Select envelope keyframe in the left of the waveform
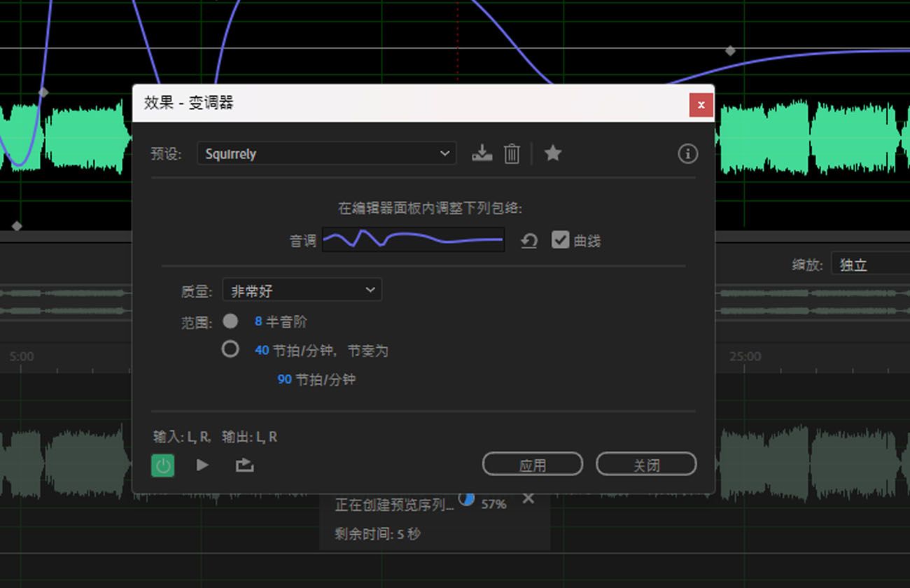This screenshot has height=588, width=910. tap(43, 92)
